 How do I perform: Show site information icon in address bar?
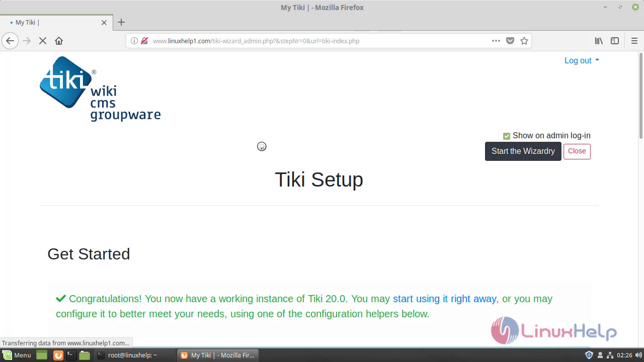point(134,41)
